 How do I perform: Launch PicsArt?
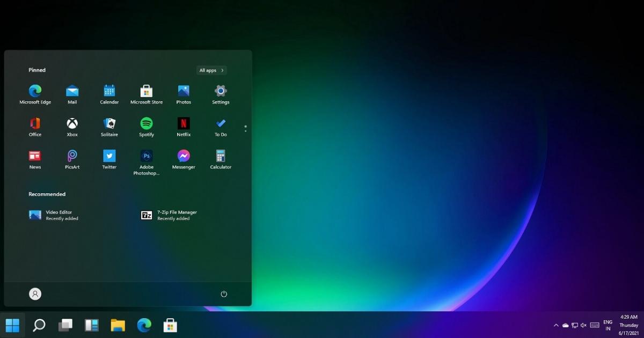(72, 156)
